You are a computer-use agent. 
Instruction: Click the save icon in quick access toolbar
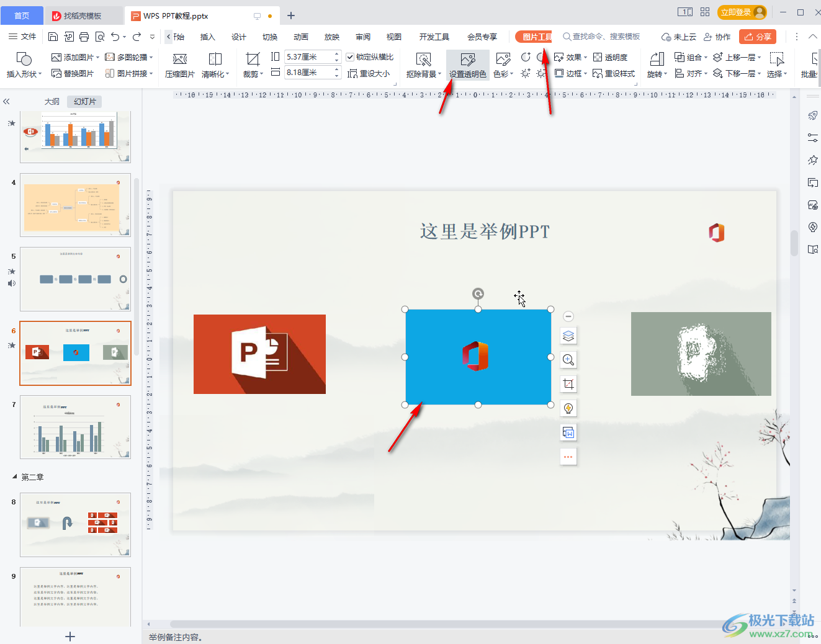tap(53, 37)
